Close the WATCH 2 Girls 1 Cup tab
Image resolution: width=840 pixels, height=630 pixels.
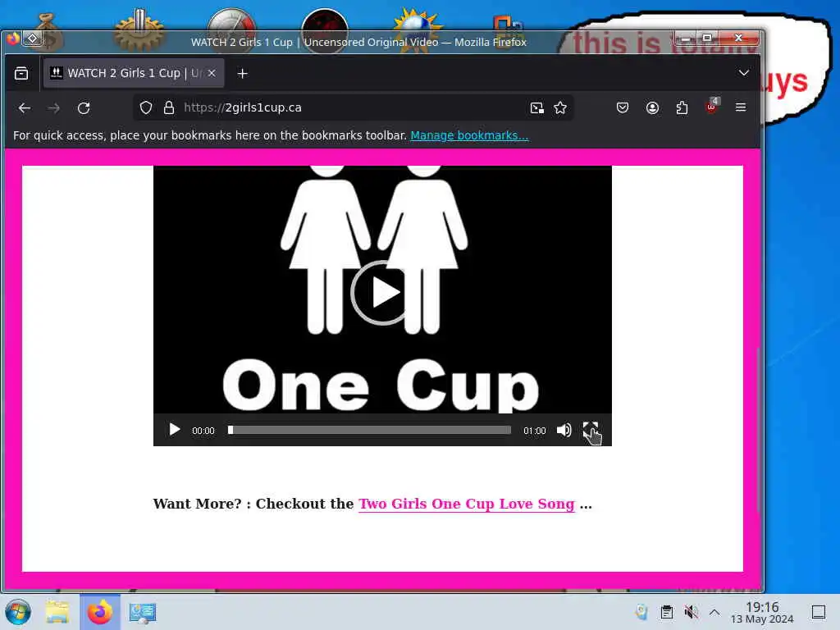(x=212, y=73)
